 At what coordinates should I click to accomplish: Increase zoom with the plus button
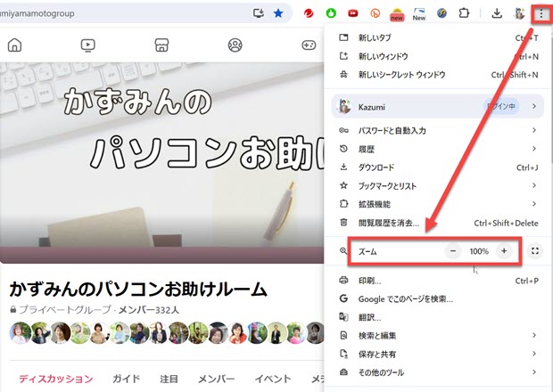point(504,252)
